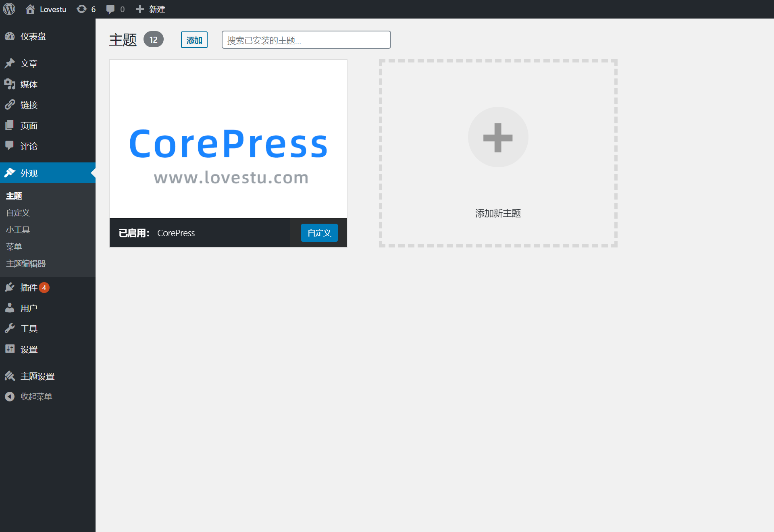Image resolution: width=774 pixels, height=532 pixels.
Task: Select 主题编辑器 theme editor submenu
Action: pos(26,264)
